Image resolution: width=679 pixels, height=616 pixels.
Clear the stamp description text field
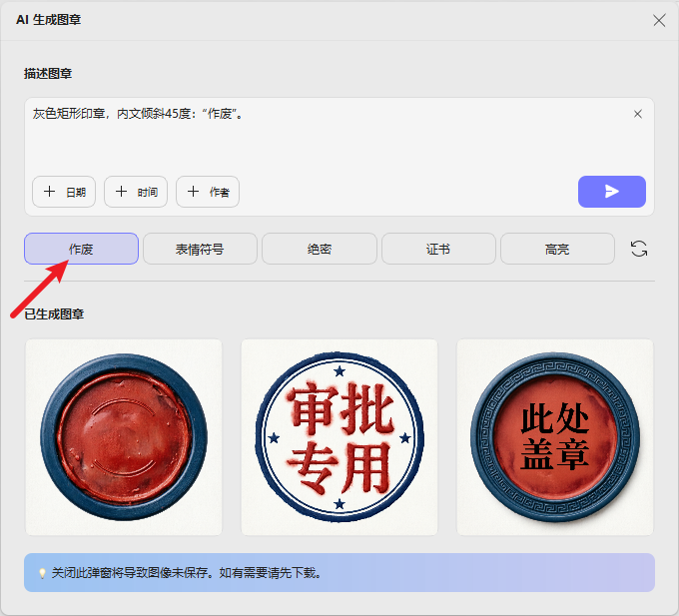pos(637,114)
